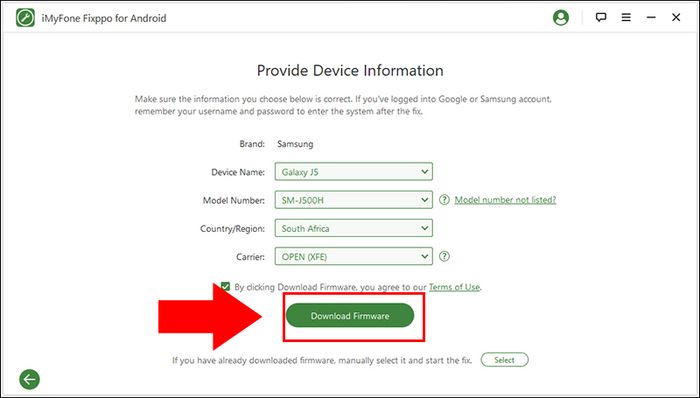Viewport: 700px width, 398px height.
Task: Close the Fixppo application window
Action: [676, 17]
